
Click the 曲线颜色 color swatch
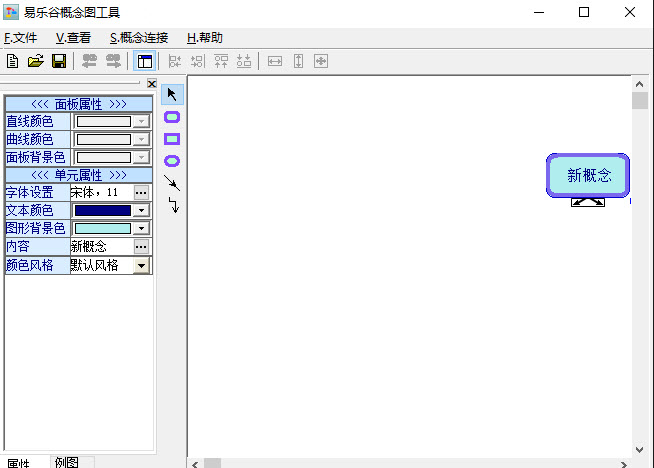(x=103, y=139)
